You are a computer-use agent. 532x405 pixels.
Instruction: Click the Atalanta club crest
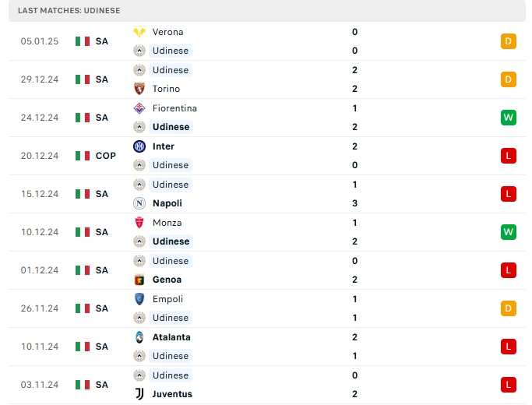coord(139,337)
